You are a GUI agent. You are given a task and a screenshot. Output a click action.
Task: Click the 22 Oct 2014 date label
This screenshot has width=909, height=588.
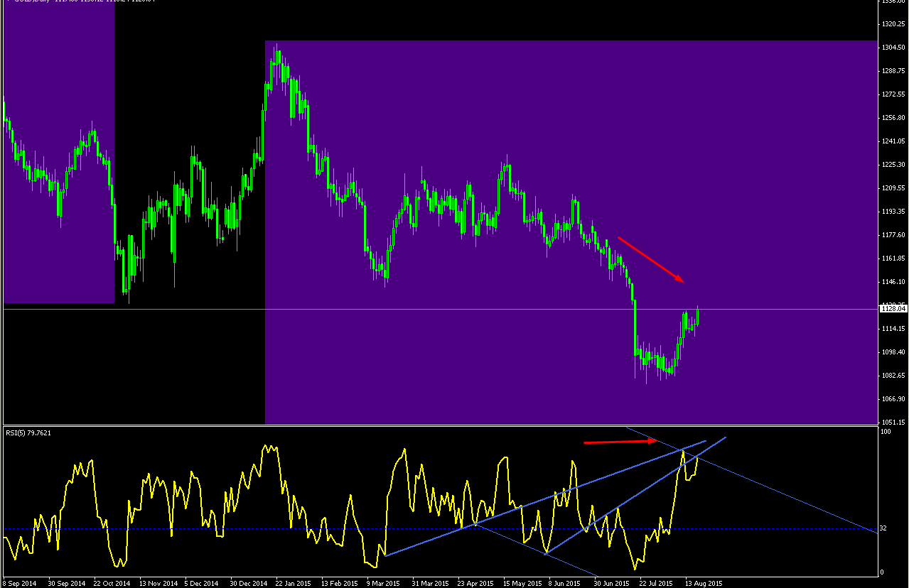coord(112,583)
